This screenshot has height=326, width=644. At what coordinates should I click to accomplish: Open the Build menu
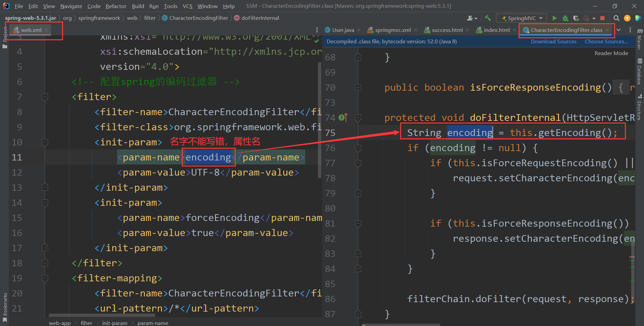pyautogui.click(x=138, y=6)
